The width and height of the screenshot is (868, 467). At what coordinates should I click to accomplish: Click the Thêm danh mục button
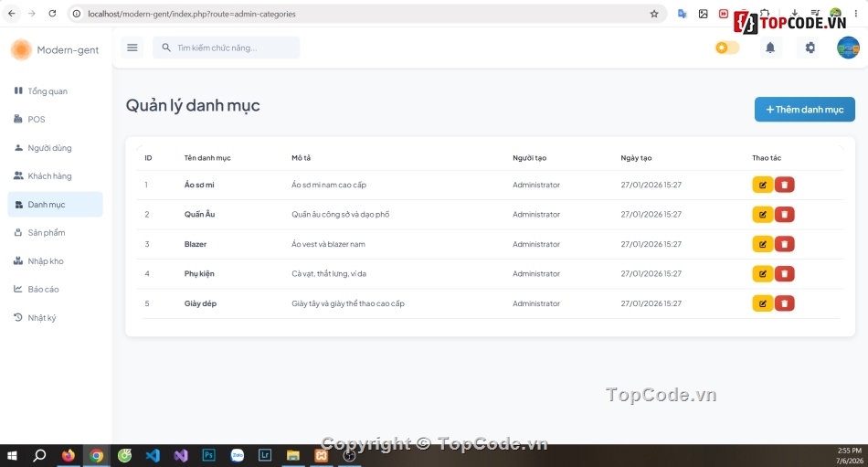pyautogui.click(x=804, y=110)
